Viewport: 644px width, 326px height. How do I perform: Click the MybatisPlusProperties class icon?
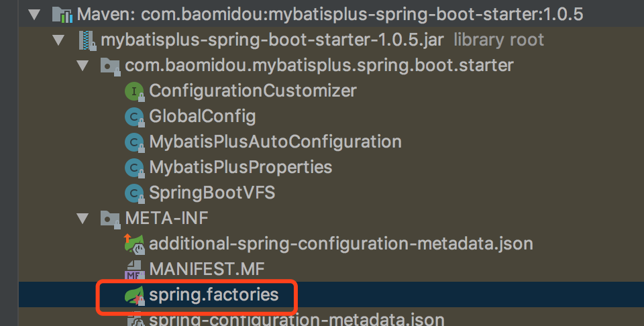pos(135,167)
